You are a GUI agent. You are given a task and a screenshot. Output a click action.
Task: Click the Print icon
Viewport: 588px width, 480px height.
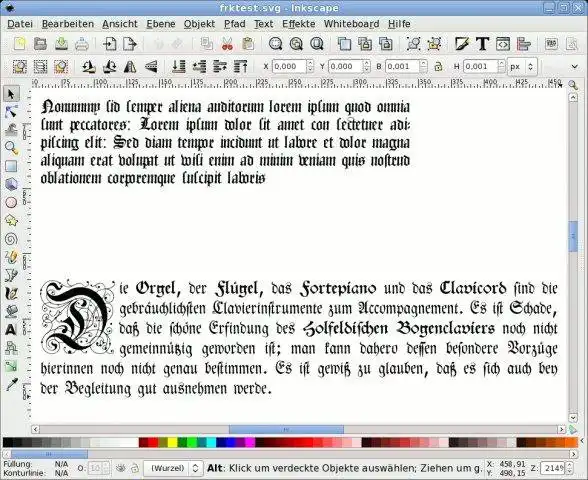[x=82, y=44]
